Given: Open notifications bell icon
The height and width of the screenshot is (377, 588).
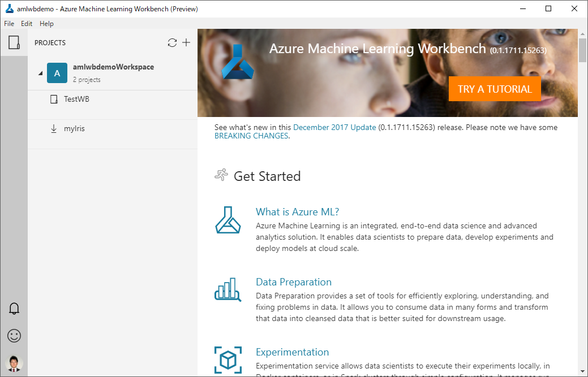Looking at the screenshot, I should click(14, 309).
